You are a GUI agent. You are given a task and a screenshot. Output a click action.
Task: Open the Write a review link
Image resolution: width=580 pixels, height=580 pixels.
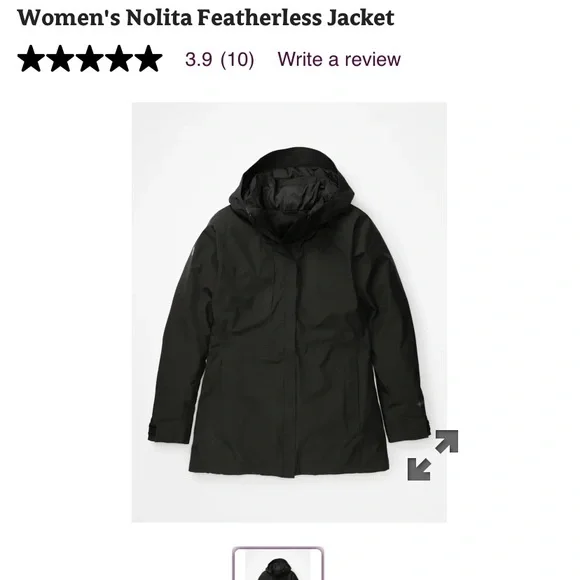339,59
